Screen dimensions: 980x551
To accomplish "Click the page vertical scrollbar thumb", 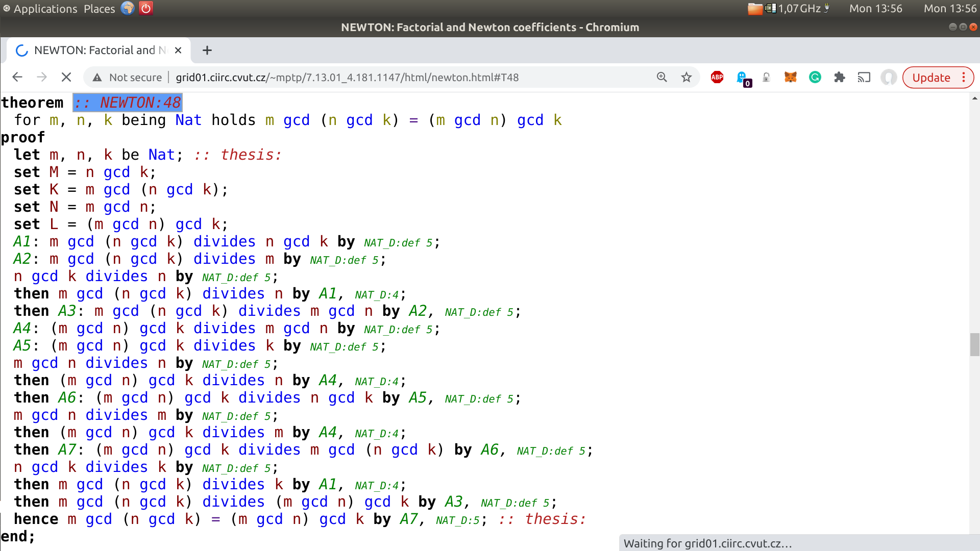I will [x=974, y=344].
